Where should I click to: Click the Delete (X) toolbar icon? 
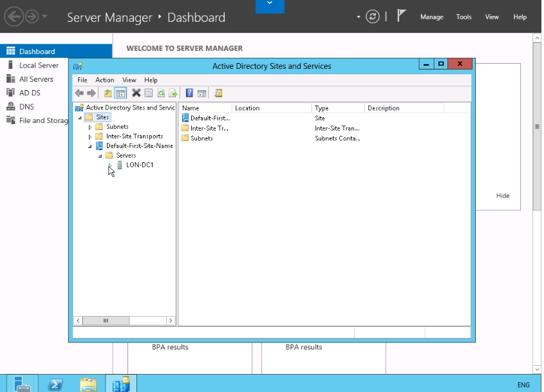[x=136, y=93]
